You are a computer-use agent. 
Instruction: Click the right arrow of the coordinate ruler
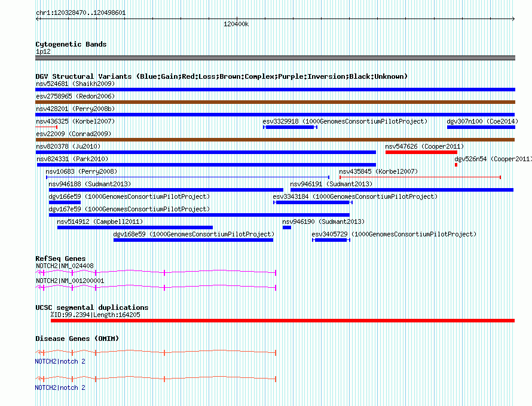point(513,19)
